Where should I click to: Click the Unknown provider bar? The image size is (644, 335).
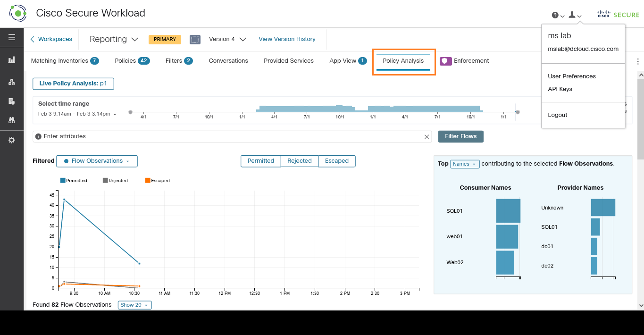click(x=603, y=208)
